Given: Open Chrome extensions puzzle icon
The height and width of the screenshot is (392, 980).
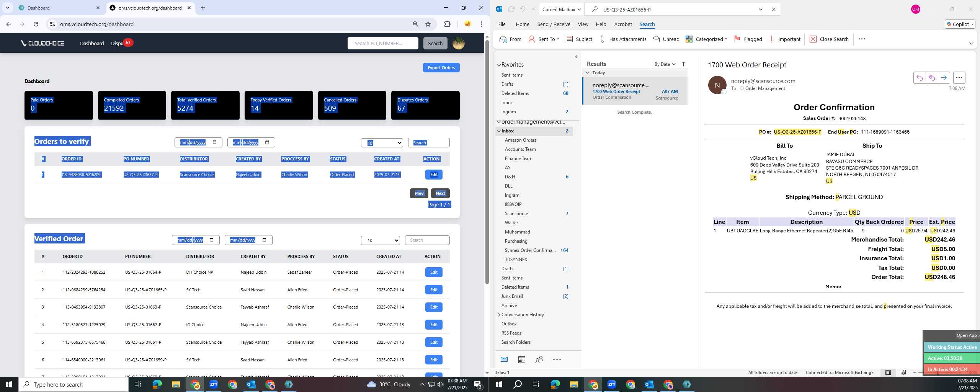Looking at the screenshot, I should pos(447,24).
